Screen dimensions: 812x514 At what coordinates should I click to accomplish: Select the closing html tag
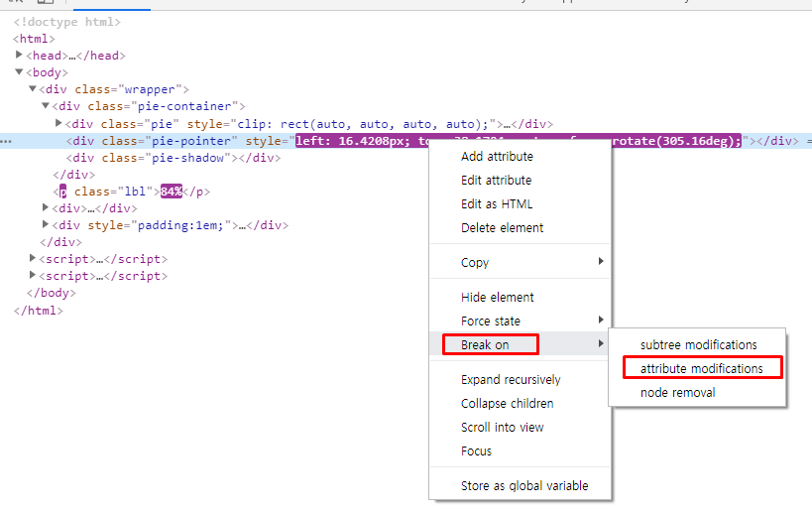(39, 311)
